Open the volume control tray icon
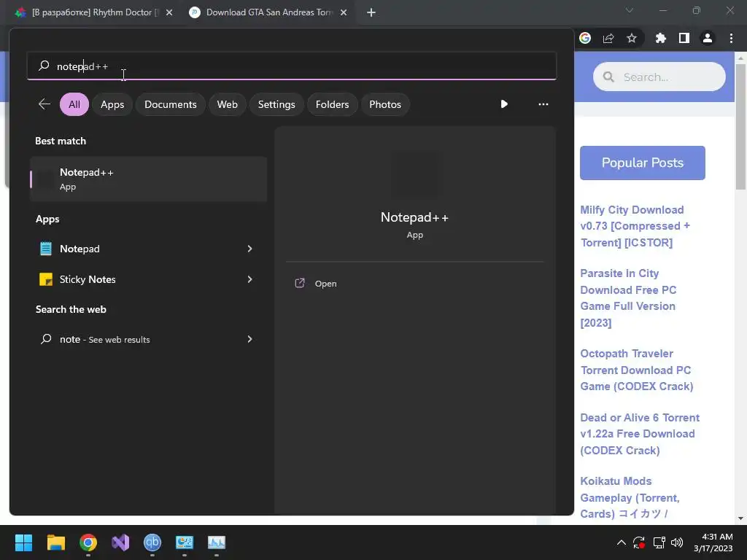 [x=676, y=542]
